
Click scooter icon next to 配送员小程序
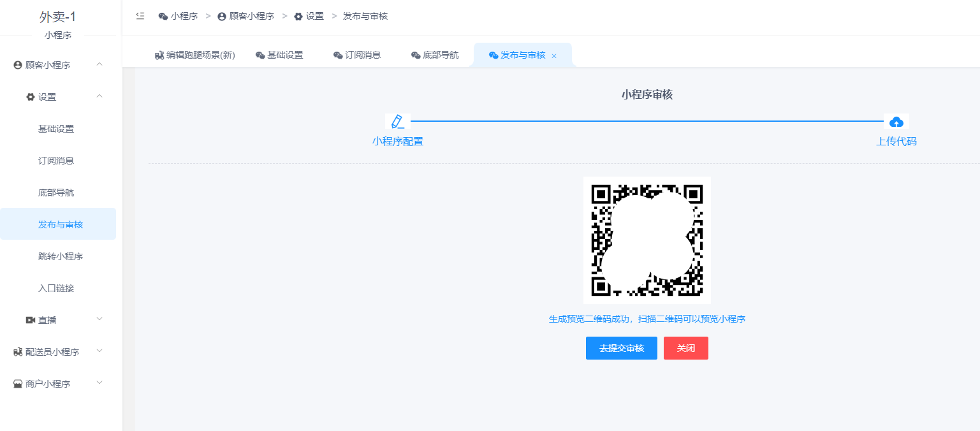tap(18, 352)
